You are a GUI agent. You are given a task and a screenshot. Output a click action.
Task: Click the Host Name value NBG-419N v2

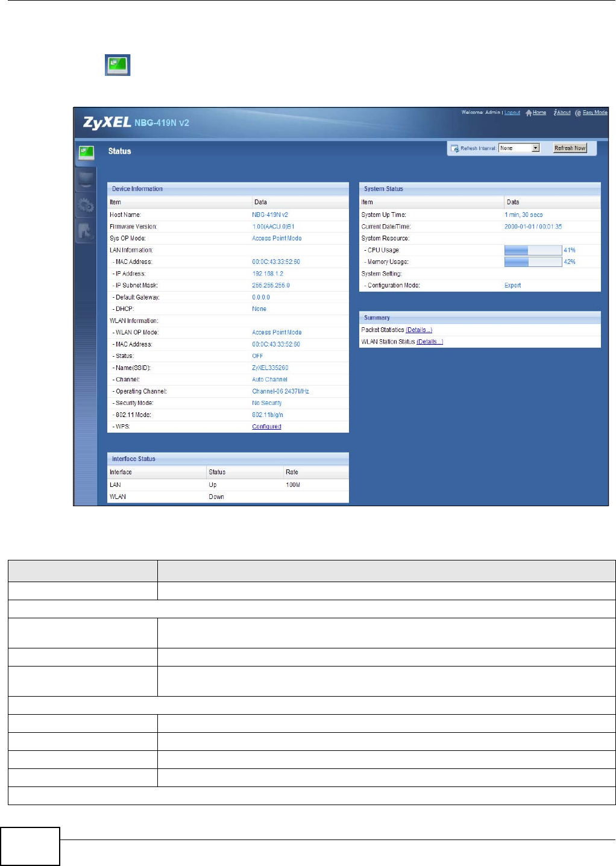(x=270, y=215)
